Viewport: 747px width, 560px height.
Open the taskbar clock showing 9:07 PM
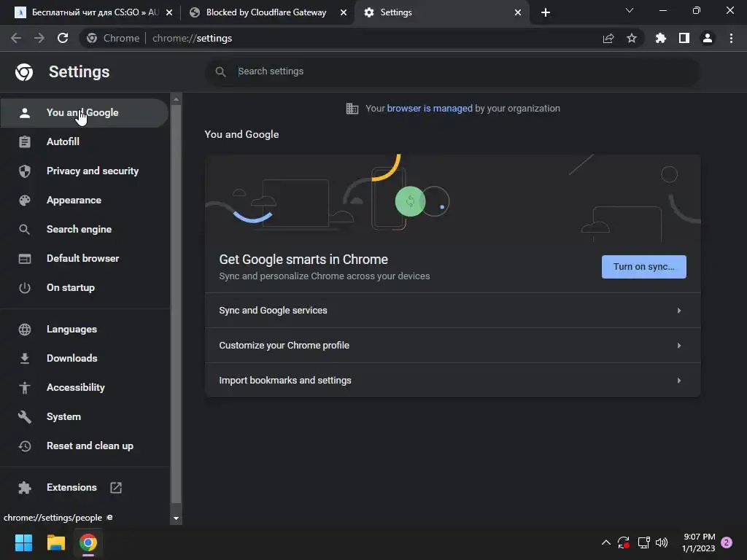coord(699,542)
